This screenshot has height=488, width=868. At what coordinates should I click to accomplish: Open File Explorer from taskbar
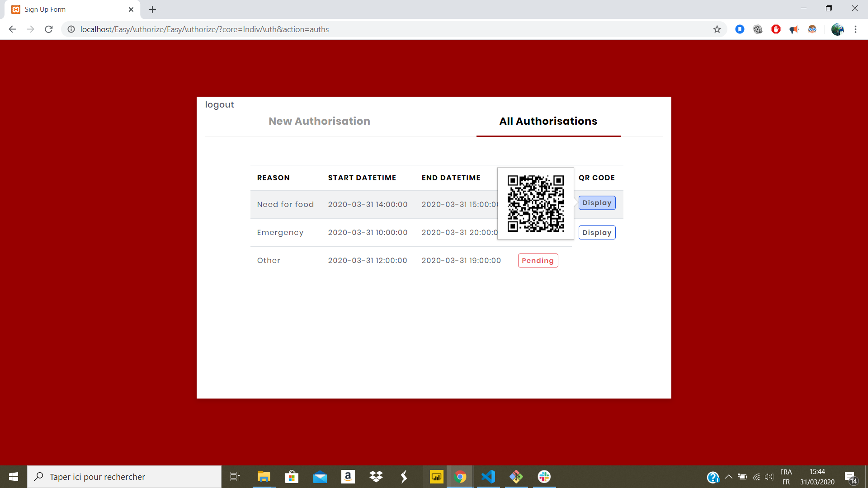pos(264,477)
